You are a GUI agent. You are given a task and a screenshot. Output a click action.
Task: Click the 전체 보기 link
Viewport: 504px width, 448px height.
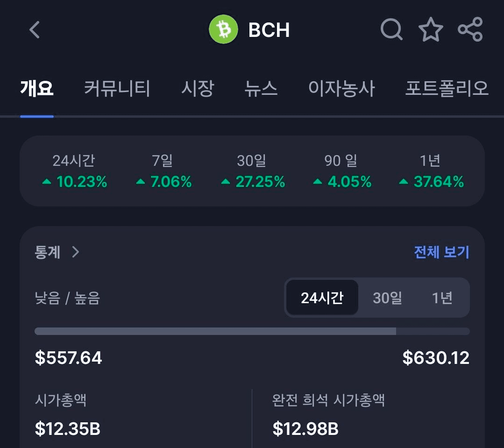tap(441, 252)
